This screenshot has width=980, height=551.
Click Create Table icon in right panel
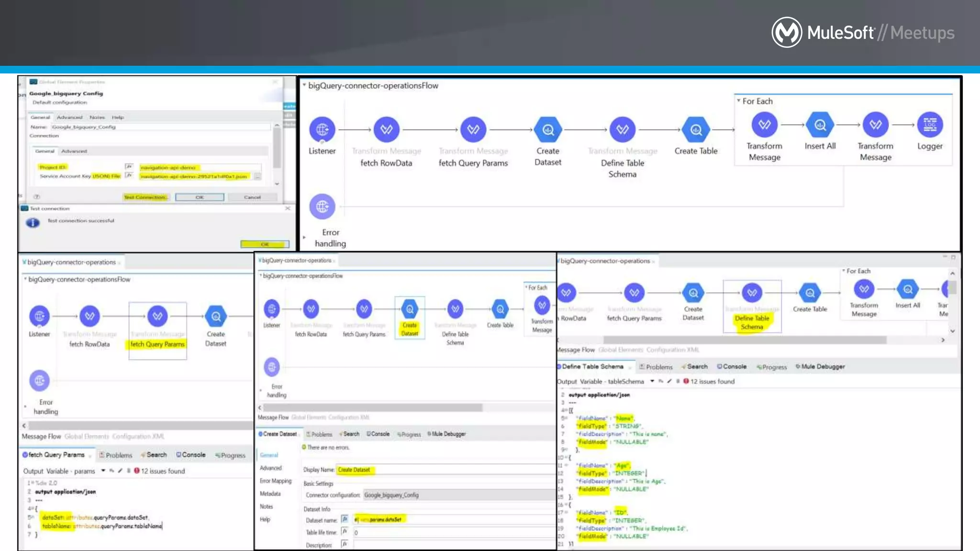tap(810, 293)
